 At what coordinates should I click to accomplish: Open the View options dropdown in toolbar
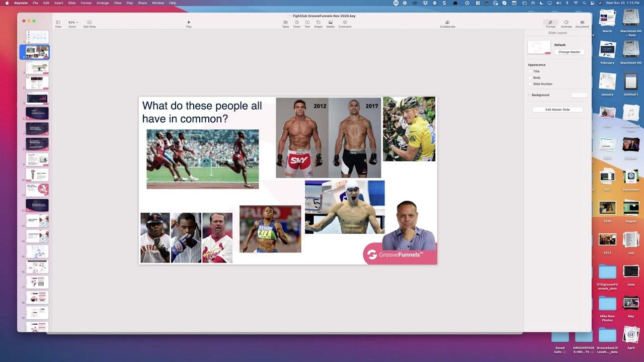coord(58,23)
